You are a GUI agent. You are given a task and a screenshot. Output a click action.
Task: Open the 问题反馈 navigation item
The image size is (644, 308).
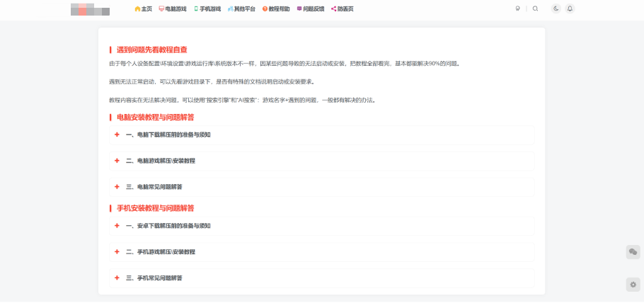pos(311,8)
